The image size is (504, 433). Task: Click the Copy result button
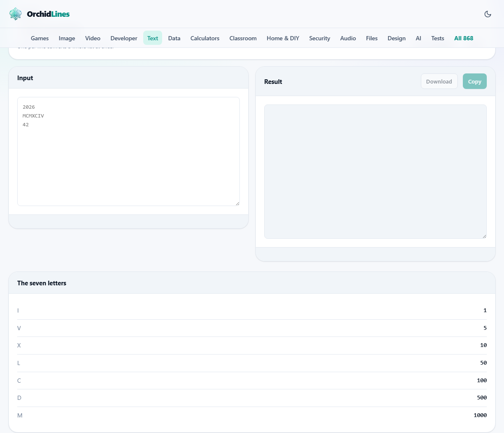(x=475, y=81)
